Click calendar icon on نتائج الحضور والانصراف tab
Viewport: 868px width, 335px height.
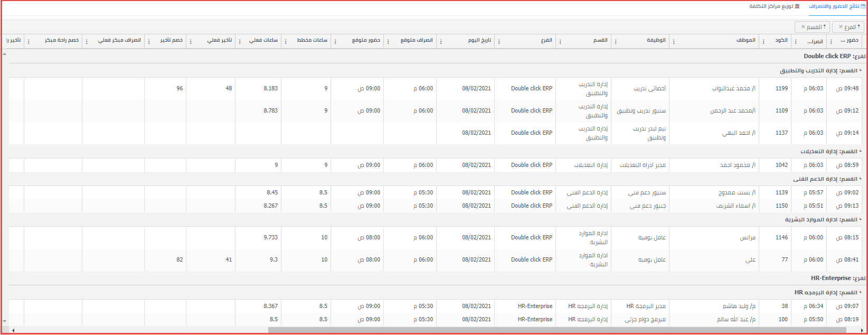click(x=863, y=6)
